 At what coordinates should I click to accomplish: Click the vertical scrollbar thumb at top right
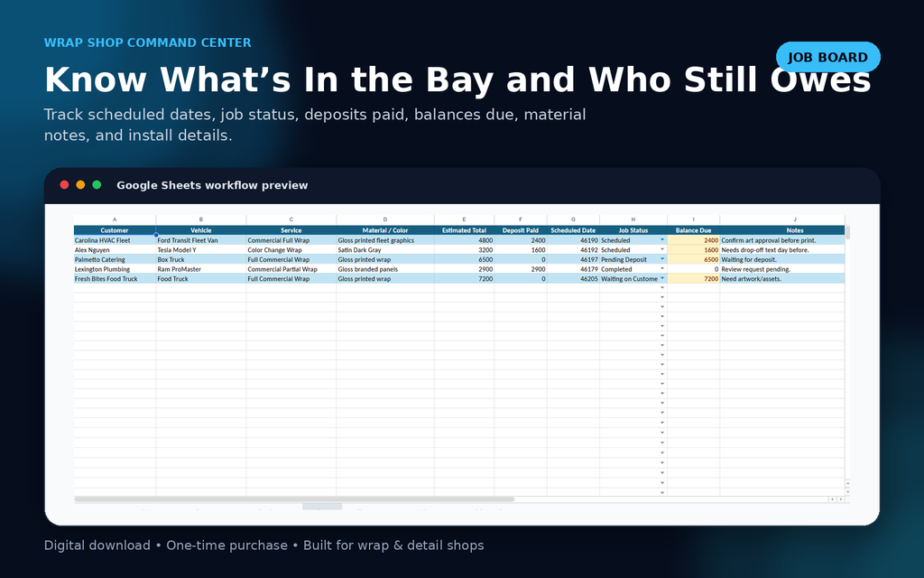click(848, 232)
